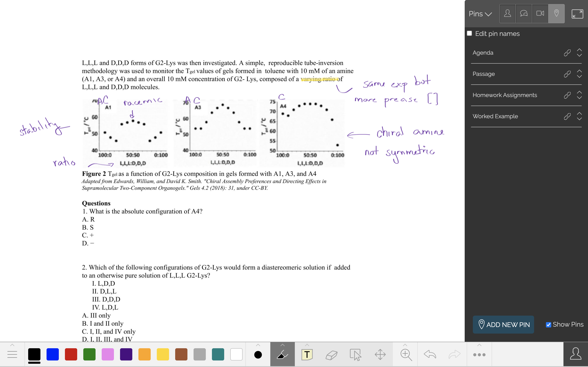Uncheck Show Pins checkbox
This screenshot has height=367, width=588.
548,325
